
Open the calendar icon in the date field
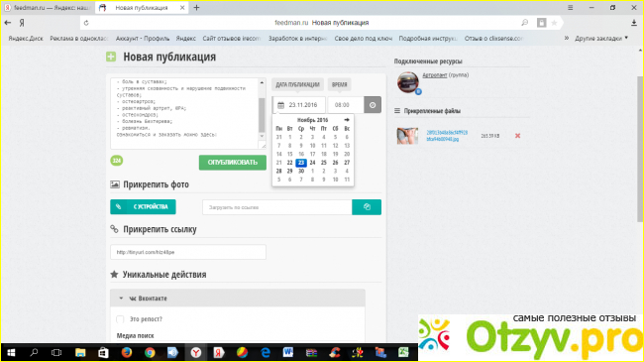(x=281, y=105)
